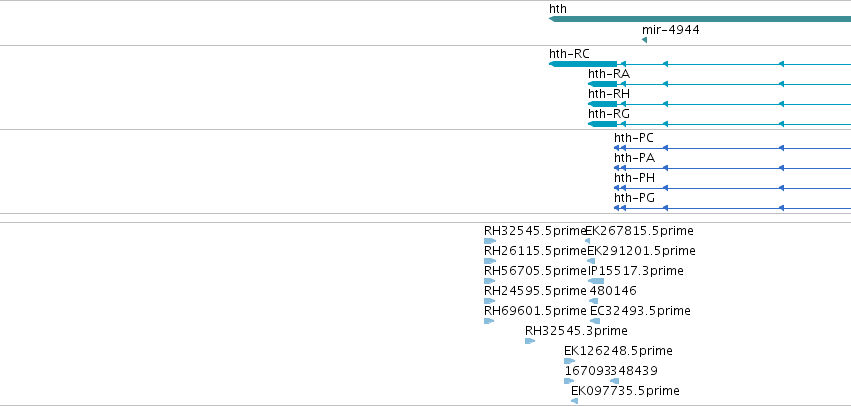This screenshot has width=851, height=406.
Task: Open the mir-4944 label
Action: click(x=670, y=30)
